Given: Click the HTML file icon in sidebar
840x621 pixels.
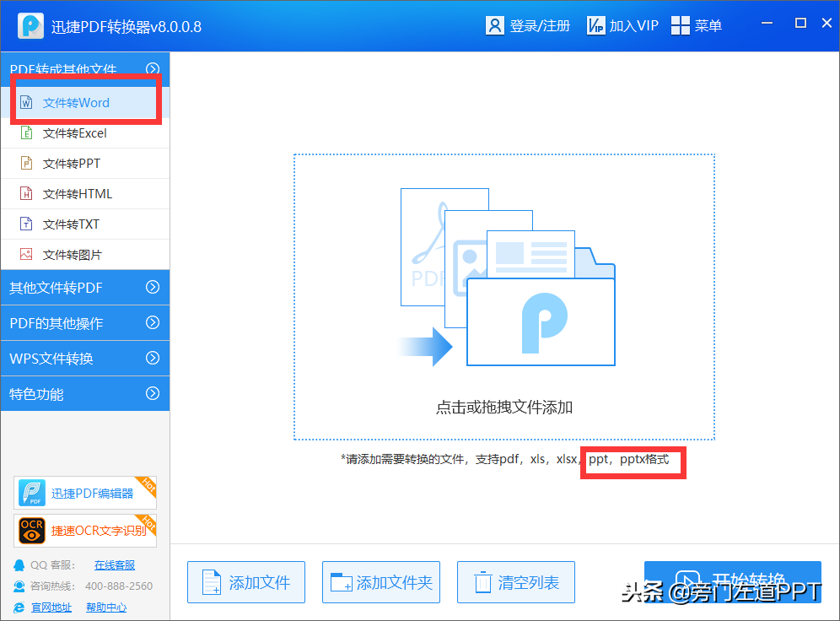Looking at the screenshot, I should 26,193.
